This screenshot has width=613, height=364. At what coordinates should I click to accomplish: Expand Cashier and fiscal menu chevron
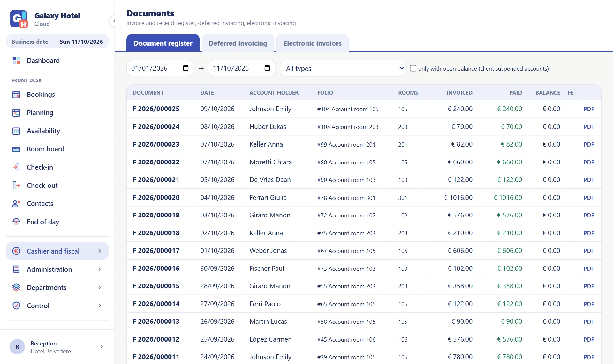[100, 251]
